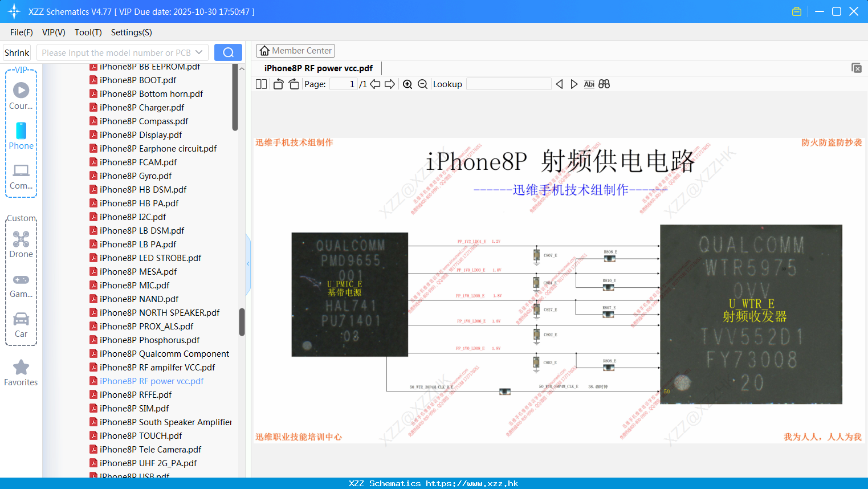Open iPhone8P RF ampilfer VCC.pdf
Image resolution: width=868 pixels, height=489 pixels.
tap(157, 368)
